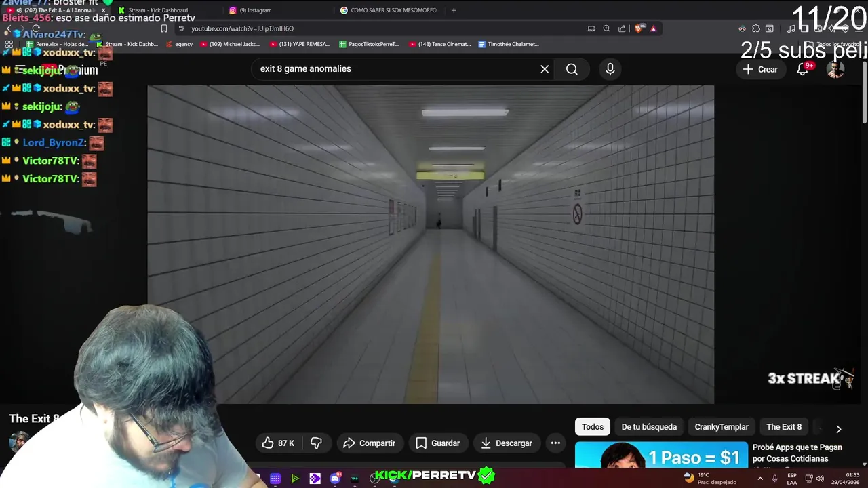Viewport: 868px width, 488px height.
Task: Open the '(109) Michael Jacks...' bookmark
Action: (229, 44)
